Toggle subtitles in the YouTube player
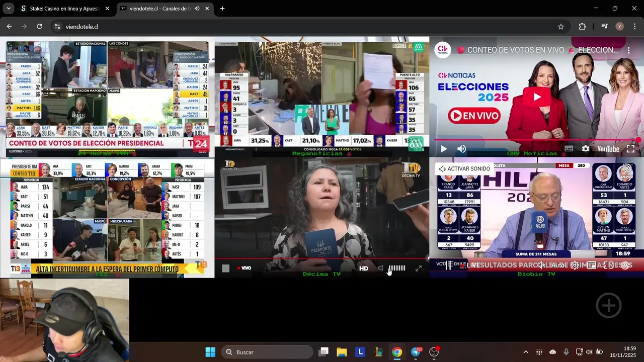Screen dimensions: 644x362 (569, 149)
